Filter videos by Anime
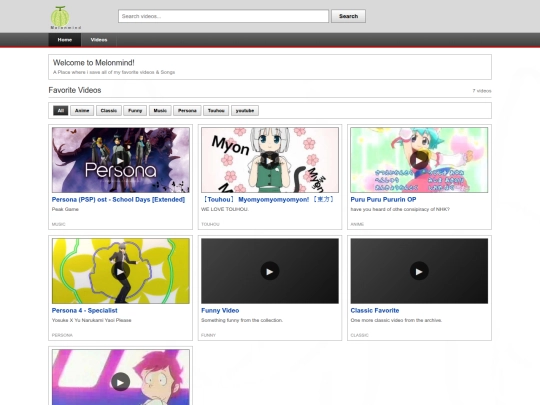Screen dimensions: 540x405 (82, 111)
